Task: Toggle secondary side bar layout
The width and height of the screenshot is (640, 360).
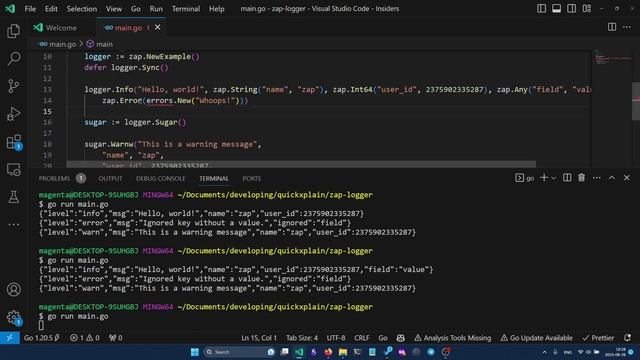Action: [x=571, y=9]
